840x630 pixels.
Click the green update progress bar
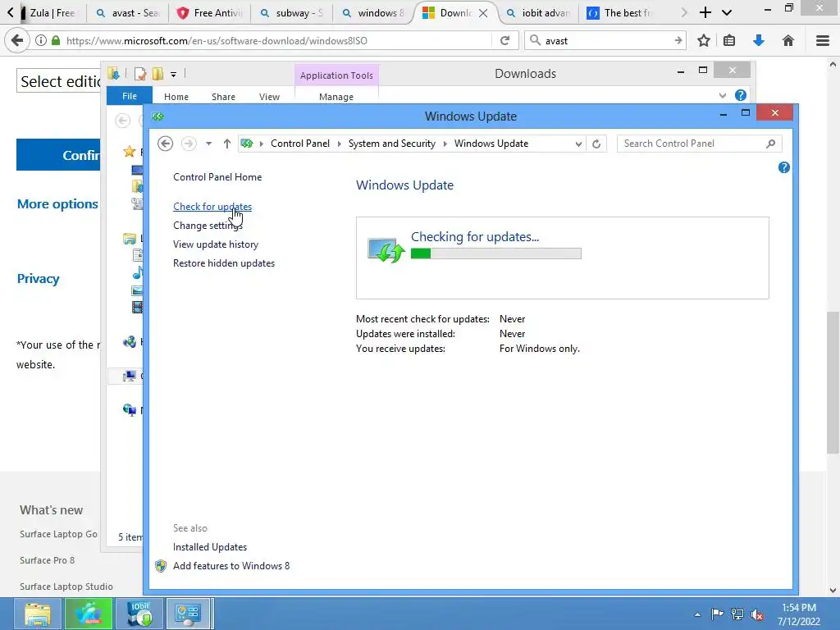pos(496,253)
